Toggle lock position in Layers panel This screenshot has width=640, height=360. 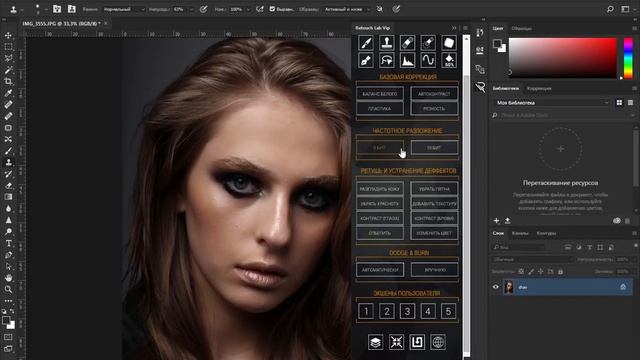pos(540,271)
